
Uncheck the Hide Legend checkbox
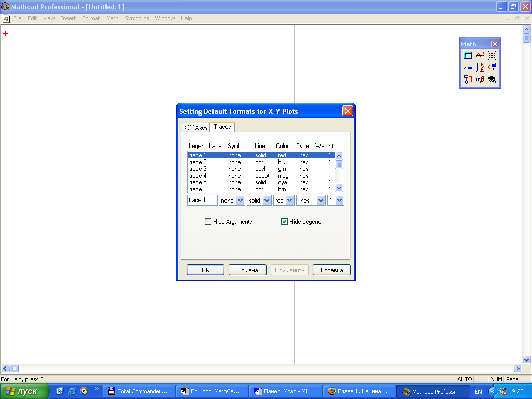point(284,221)
